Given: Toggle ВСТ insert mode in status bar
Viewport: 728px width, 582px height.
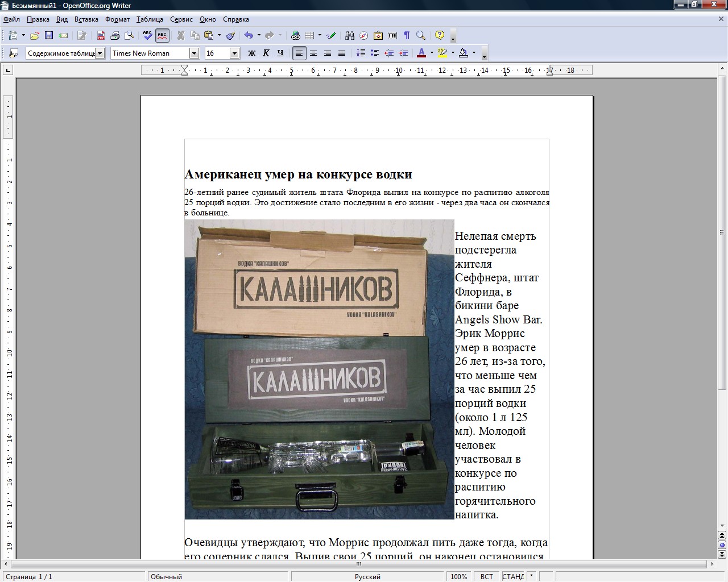Looking at the screenshot, I should 487,576.
